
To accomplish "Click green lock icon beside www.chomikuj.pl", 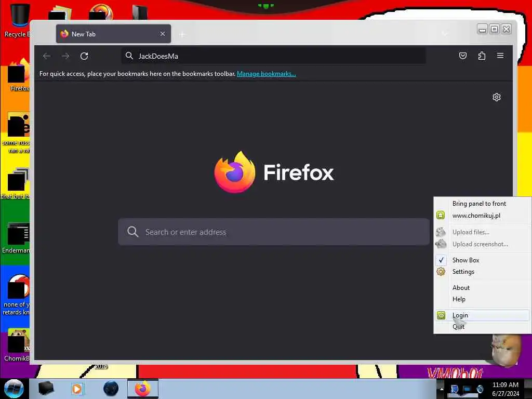I will (x=441, y=215).
